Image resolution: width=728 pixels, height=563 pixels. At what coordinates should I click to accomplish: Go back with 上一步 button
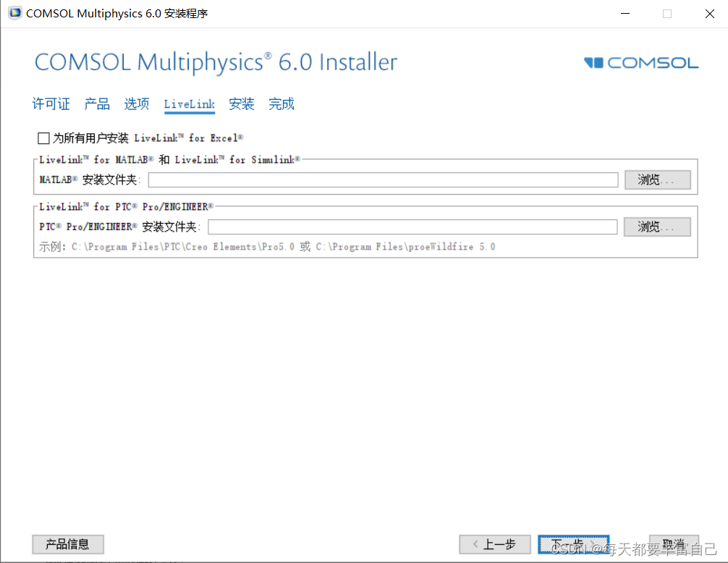pyautogui.click(x=495, y=544)
